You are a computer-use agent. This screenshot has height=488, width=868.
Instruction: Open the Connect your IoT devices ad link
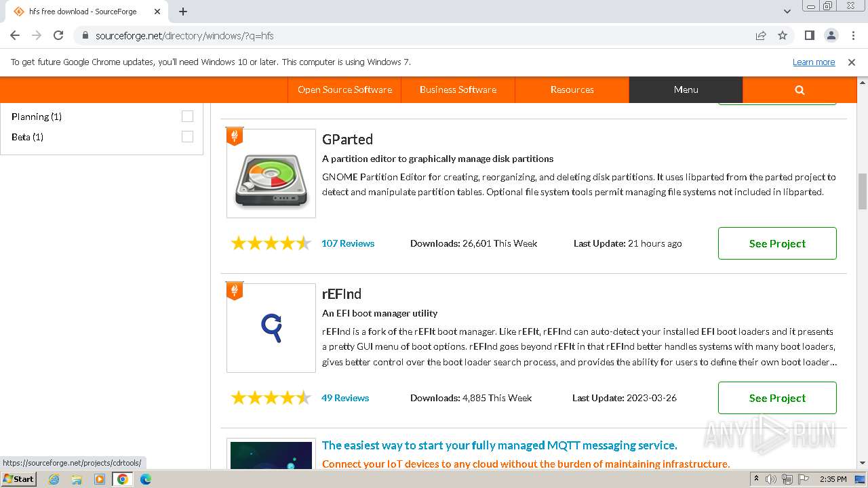pyautogui.click(x=526, y=464)
